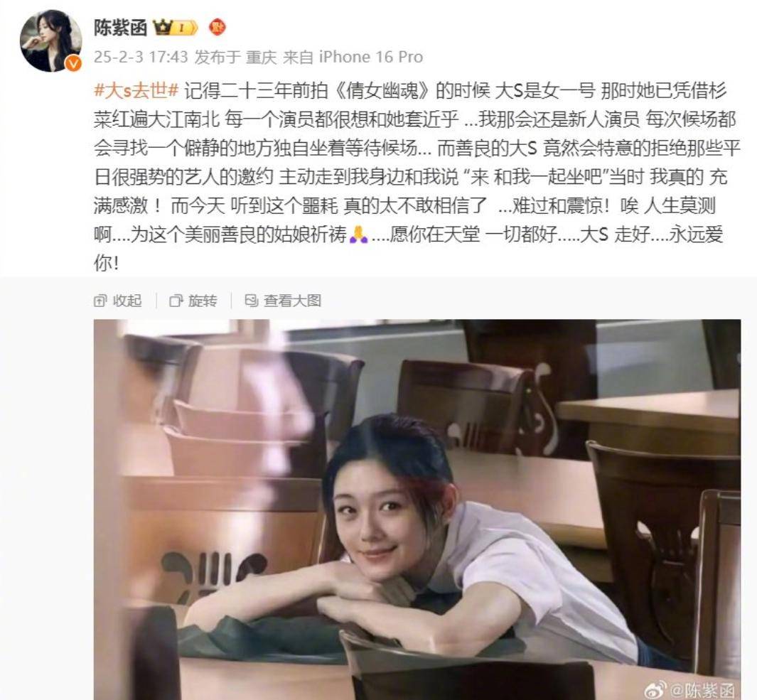
Task: Click the expanded photo of the woman
Action: (417, 510)
